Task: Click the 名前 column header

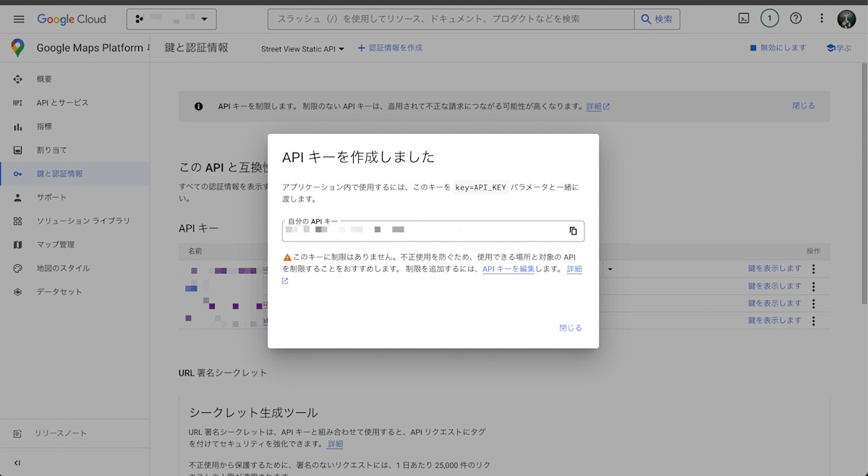Action: click(x=195, y=251)
